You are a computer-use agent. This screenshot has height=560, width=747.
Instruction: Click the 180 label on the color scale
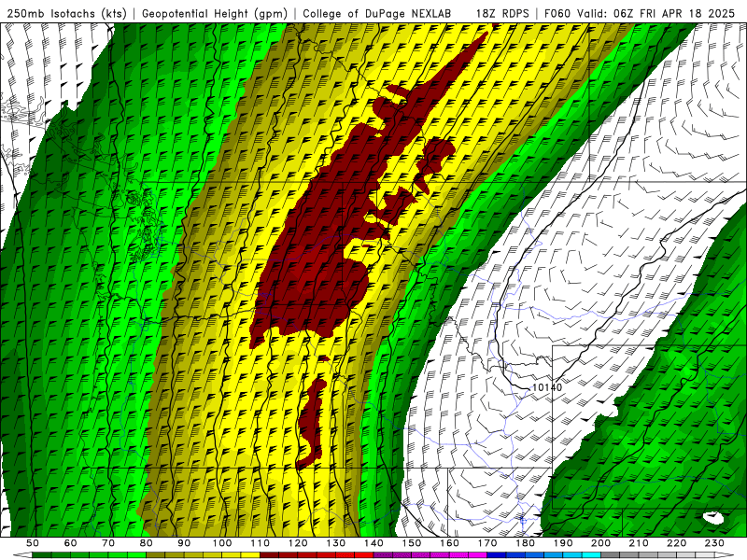click(525, 543)
